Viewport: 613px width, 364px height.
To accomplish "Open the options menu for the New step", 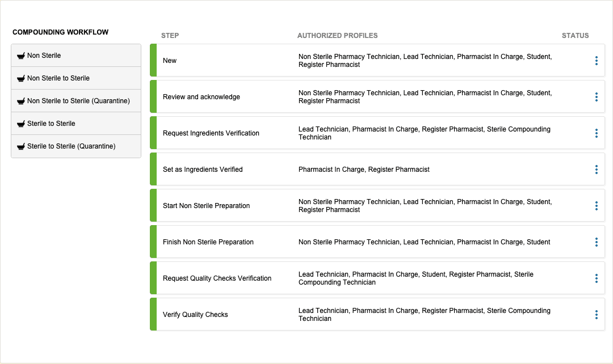I will pos(596,61).
